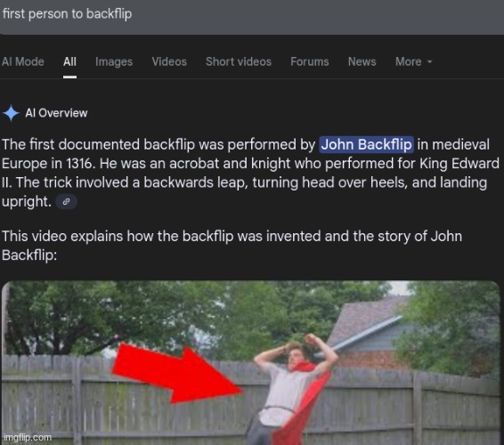Click the 'This video explains' description text
The image size is (504, 445).
[232, 246]
